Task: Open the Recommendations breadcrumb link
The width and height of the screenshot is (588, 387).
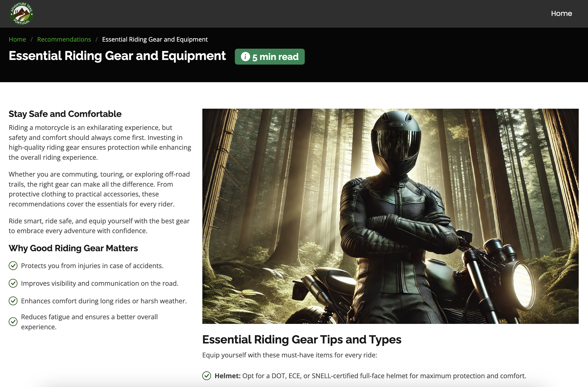Action: (64, 39)
